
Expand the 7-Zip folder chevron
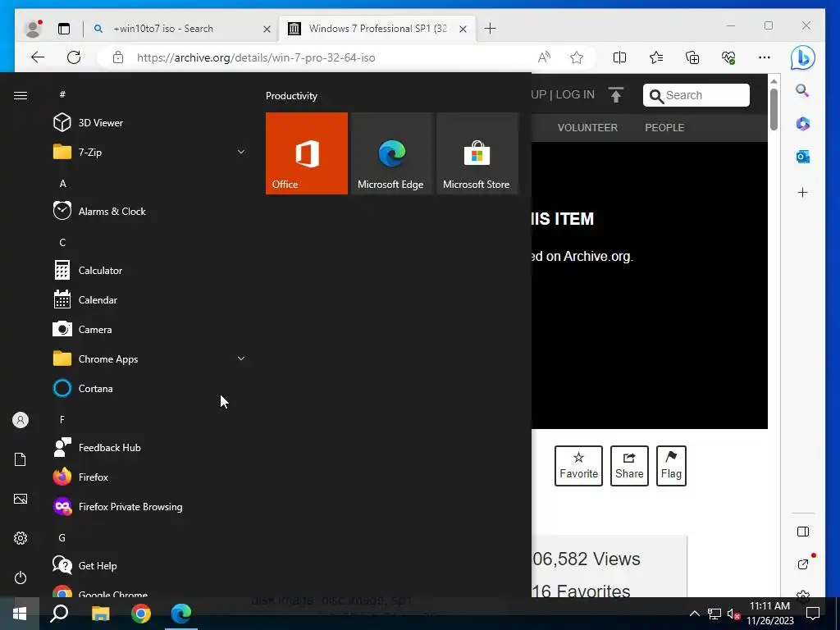coord(241,152)
